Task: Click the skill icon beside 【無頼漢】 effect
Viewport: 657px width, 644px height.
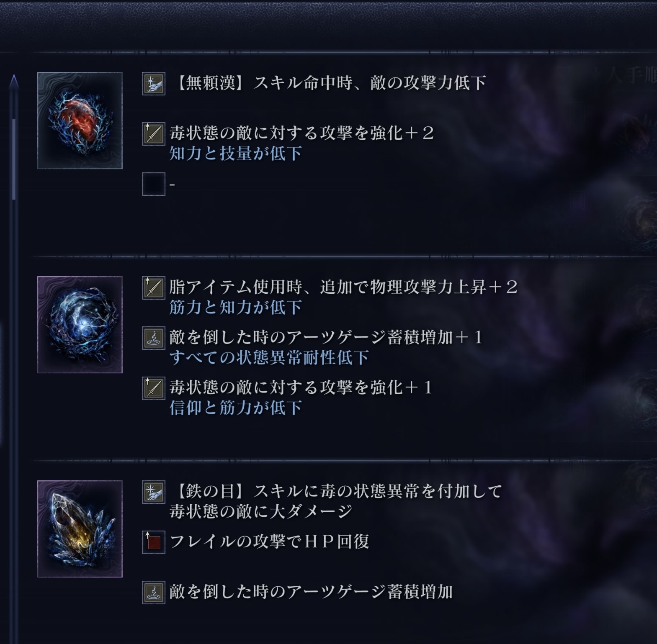Action: [154, 84]
